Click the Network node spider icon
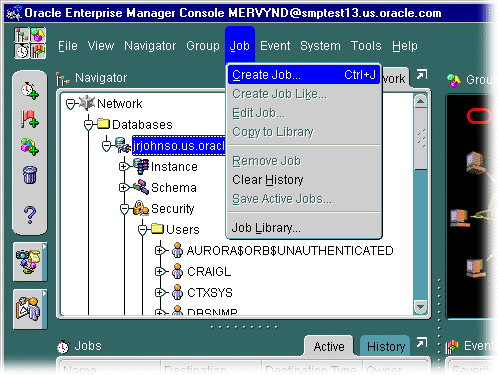The width and height of the screenshot is (498, 375). 87,103
